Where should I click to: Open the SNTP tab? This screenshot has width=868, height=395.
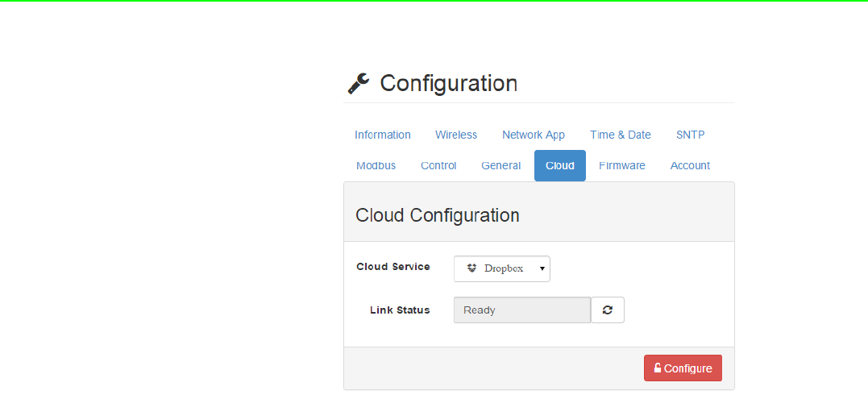click(690, 135)
